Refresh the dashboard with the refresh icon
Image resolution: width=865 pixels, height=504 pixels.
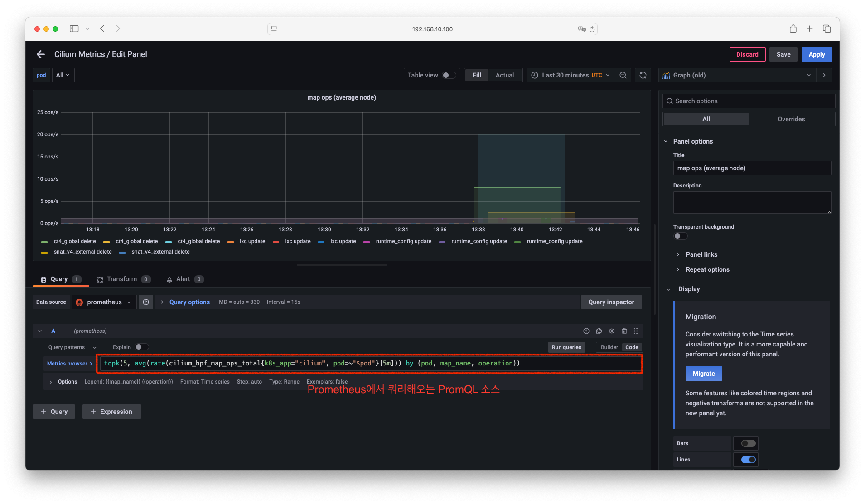coord(643,75)
